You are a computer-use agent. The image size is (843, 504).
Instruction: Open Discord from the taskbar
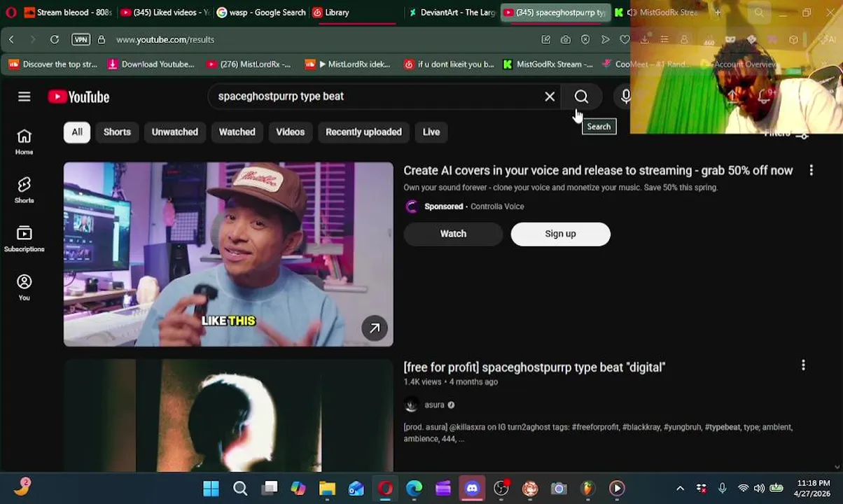pyautogui.click(x=472, y=488)
